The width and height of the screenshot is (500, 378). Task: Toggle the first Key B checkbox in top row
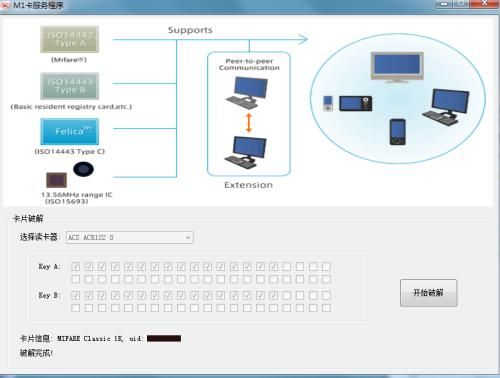tap(76, 295)
